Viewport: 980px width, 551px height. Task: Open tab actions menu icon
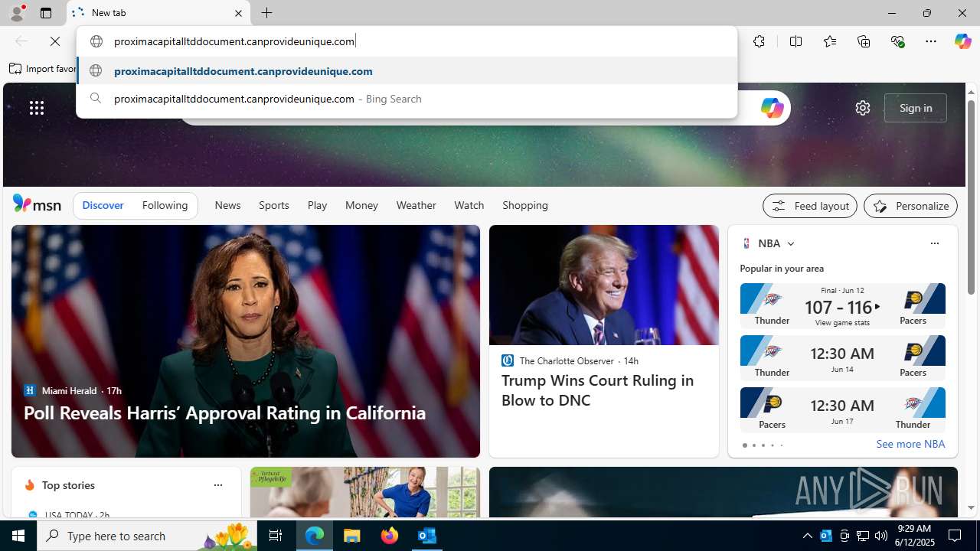pyautogui.click(x=46, y=13)
